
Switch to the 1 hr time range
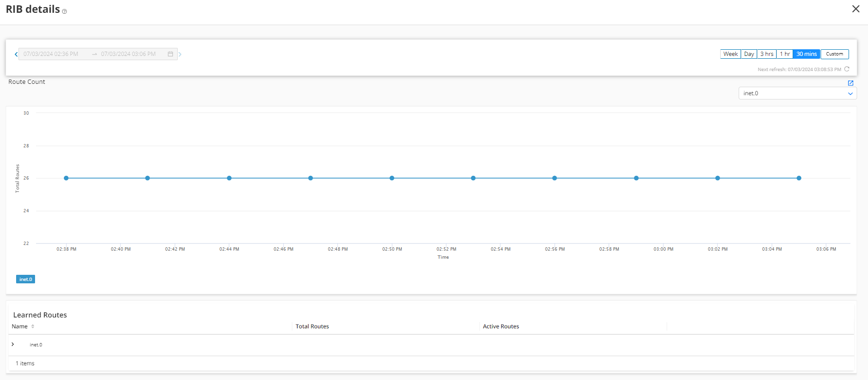[x=785, y=54]
